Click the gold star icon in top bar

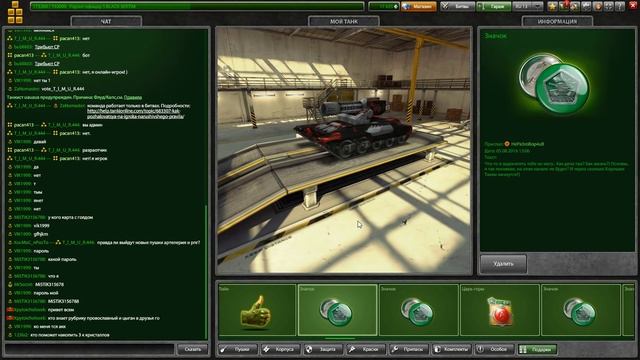[x=553, y=7]
